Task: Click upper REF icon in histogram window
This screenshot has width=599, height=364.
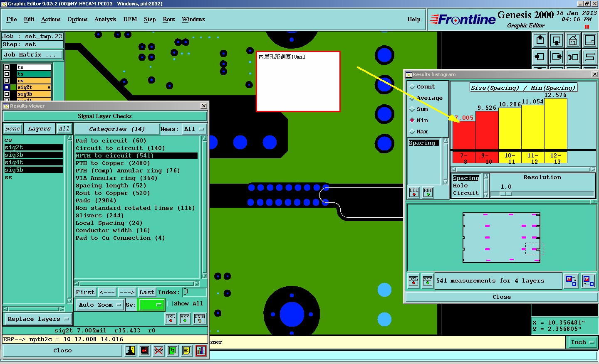Action: click(x=428, y=192)
